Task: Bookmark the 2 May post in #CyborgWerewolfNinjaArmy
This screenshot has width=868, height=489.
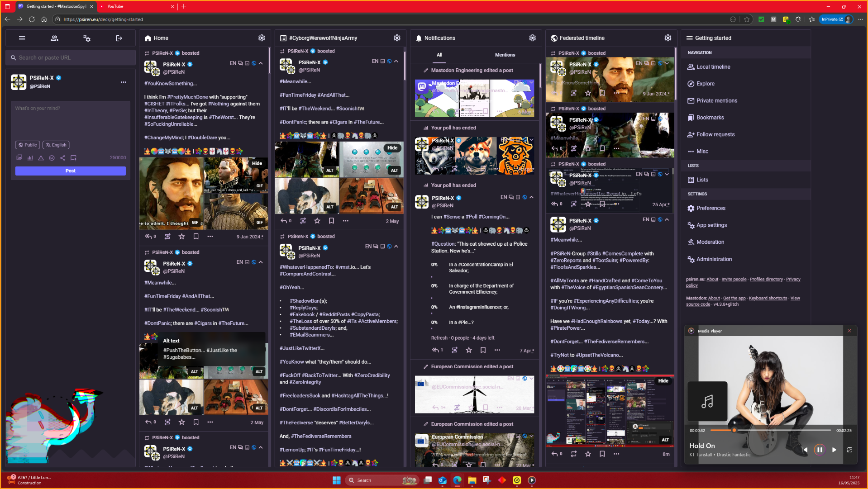Action: [331, 221]
